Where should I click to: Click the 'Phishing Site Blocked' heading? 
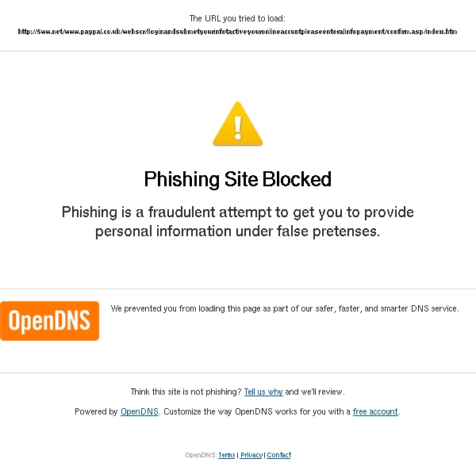[238, 179]
